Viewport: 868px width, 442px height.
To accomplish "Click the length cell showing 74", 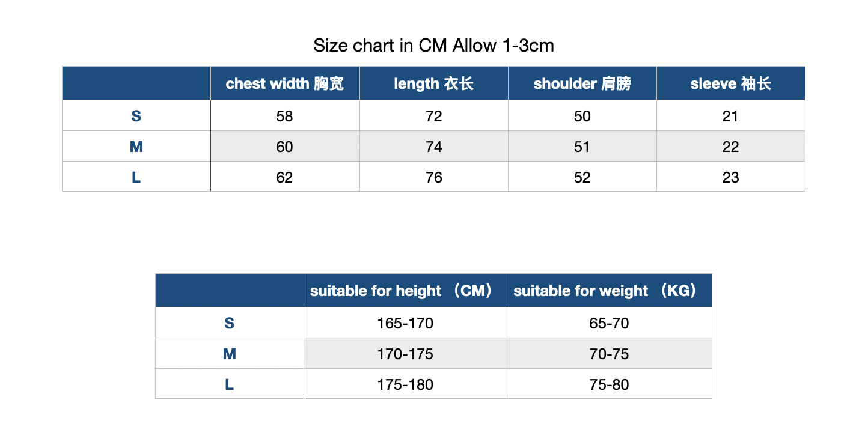I will click(434, 147).
